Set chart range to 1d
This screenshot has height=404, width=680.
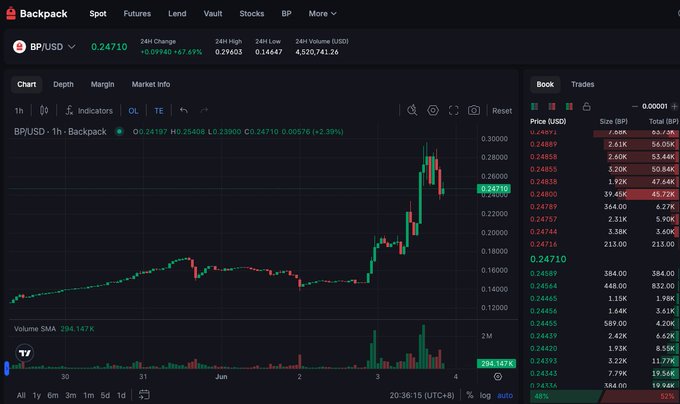(121, 395)
